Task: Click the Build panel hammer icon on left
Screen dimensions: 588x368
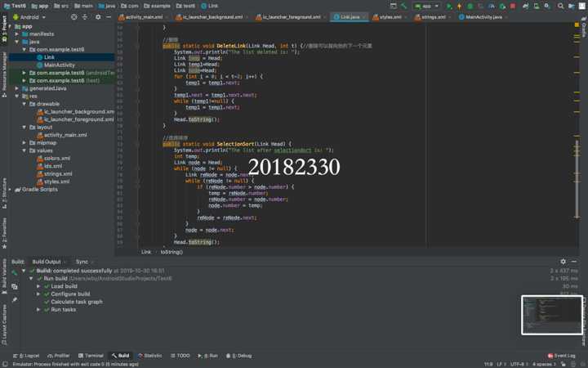Action: [x=14, y=273]
